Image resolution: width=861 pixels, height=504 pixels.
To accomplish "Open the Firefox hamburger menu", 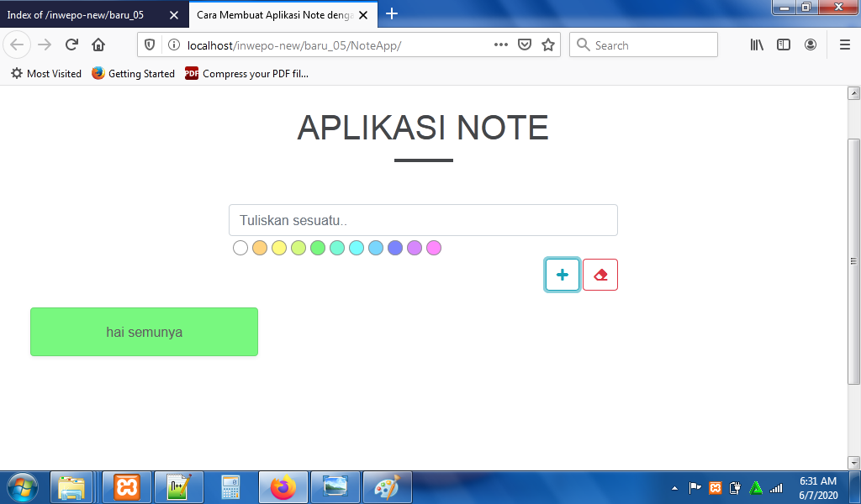I will pyautogui.click(x=844, y=45).
